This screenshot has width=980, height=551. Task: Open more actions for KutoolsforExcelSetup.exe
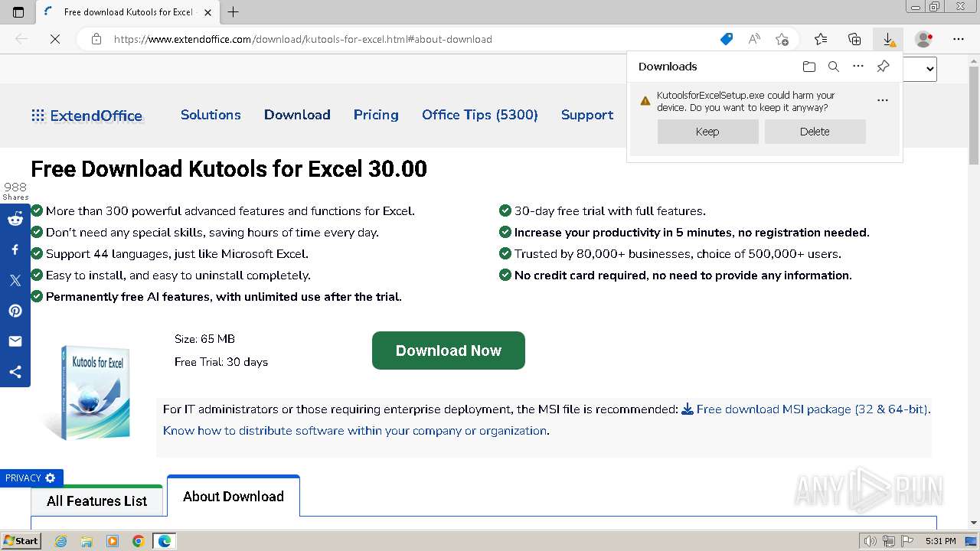coord(883,100)
